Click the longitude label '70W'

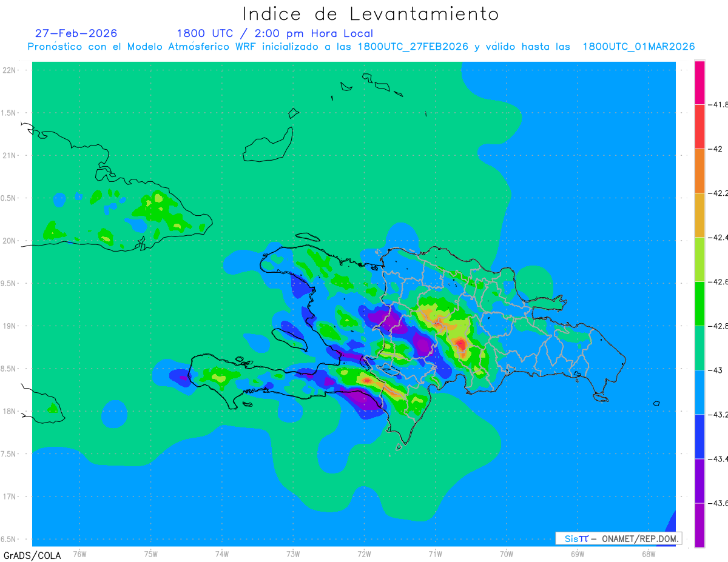click(507, 553)
